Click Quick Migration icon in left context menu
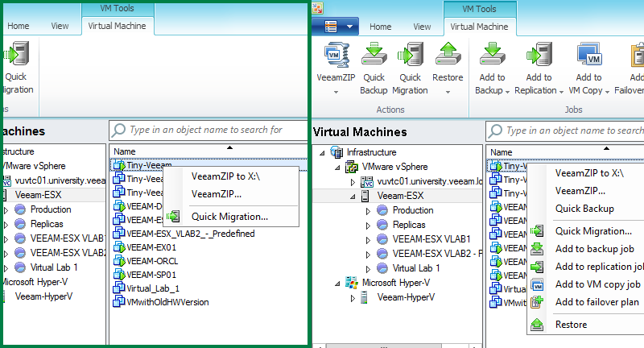 point(173,216)
